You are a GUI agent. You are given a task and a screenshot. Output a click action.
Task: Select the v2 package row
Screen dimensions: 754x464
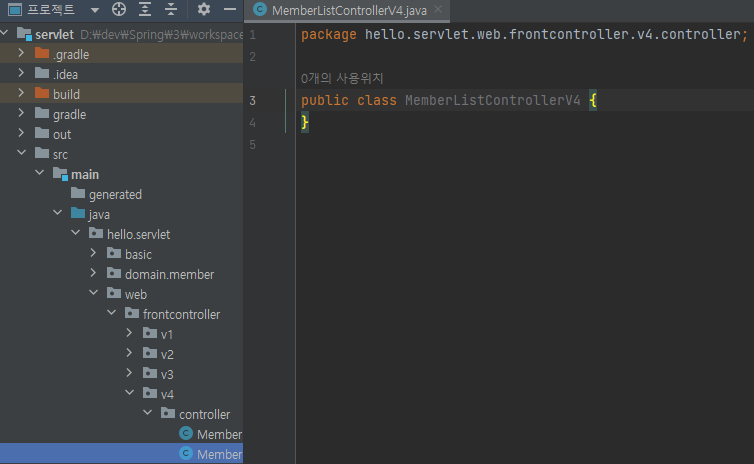(x=121, y=354)
